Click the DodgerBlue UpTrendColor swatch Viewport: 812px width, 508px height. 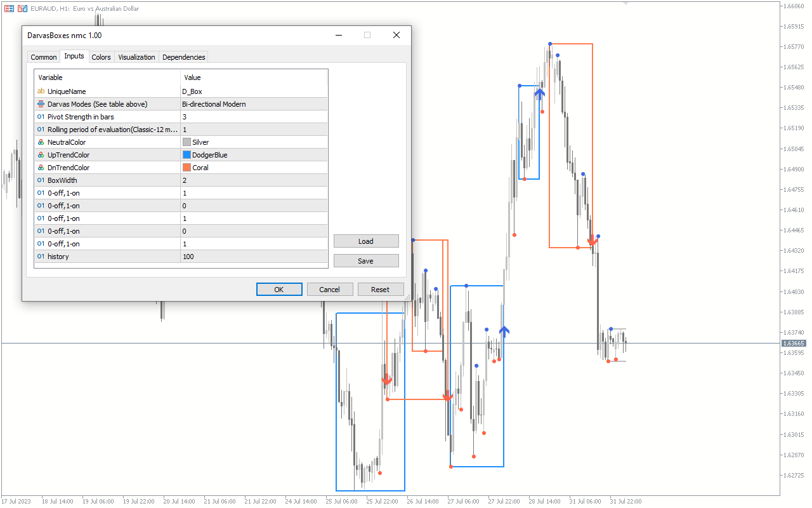pyautogui.click(x=187, y=155)
